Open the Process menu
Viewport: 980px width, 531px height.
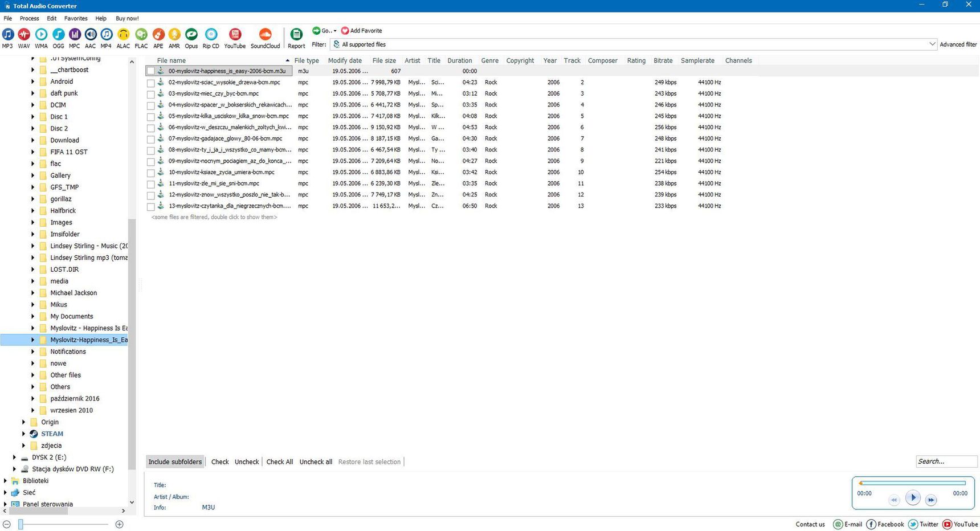point(30,18)
